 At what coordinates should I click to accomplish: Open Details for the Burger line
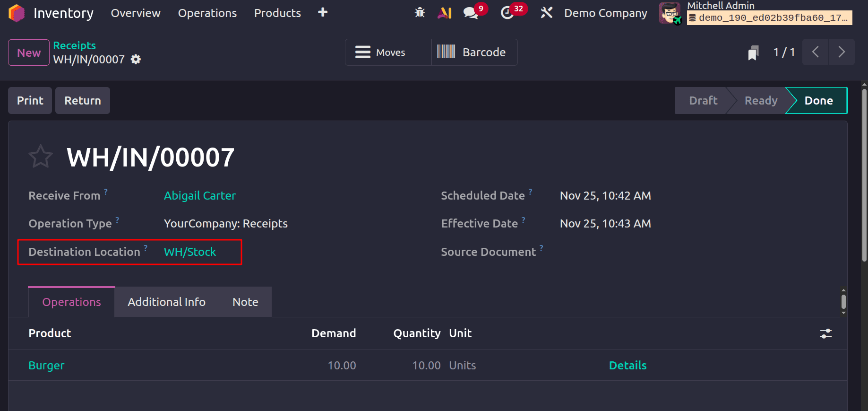[627, 365]
